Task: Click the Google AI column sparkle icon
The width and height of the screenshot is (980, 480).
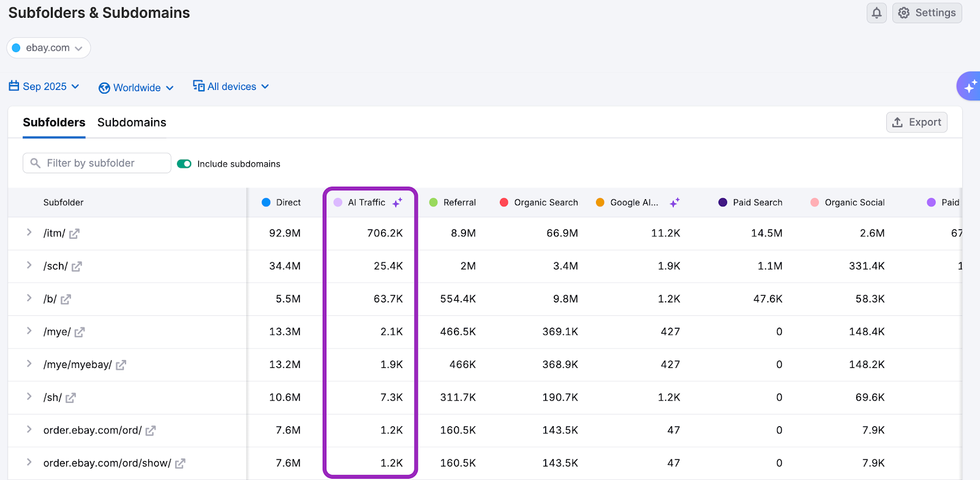Action: pos(675,203)
